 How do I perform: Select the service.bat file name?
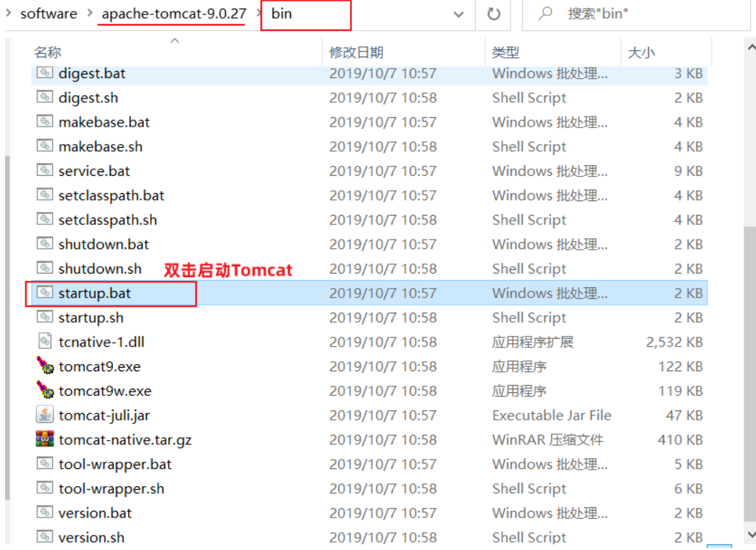point(94,171)
